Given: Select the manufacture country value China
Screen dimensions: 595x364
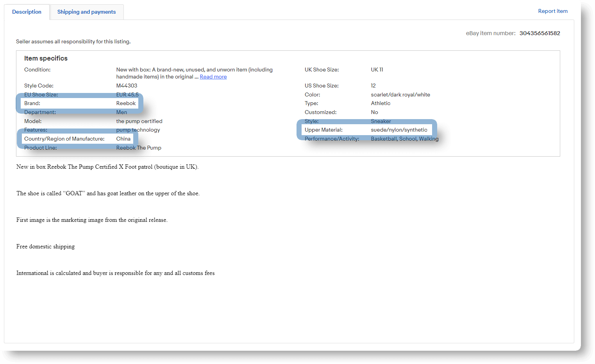Looking at the screenshot, I should click(x=123, y=139).
